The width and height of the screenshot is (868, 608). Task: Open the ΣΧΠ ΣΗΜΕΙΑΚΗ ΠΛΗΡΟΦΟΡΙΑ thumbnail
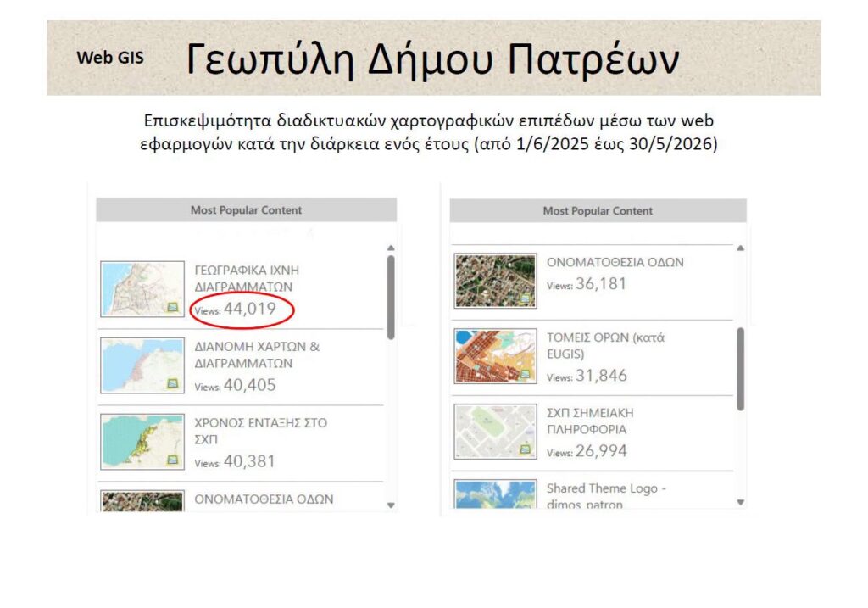click(495, 432)
